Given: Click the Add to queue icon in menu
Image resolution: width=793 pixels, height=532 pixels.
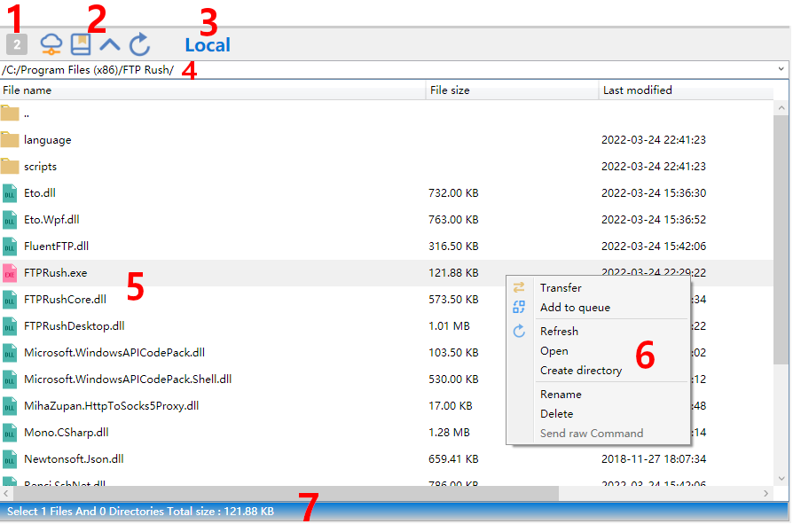Looking at the screenshot, I should point(519,307).
